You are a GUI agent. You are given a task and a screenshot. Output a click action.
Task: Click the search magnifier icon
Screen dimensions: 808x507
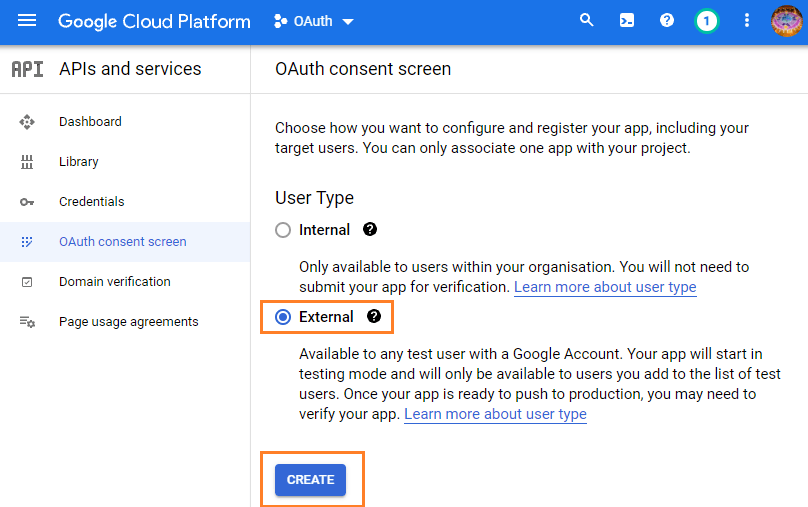[586, 21]
